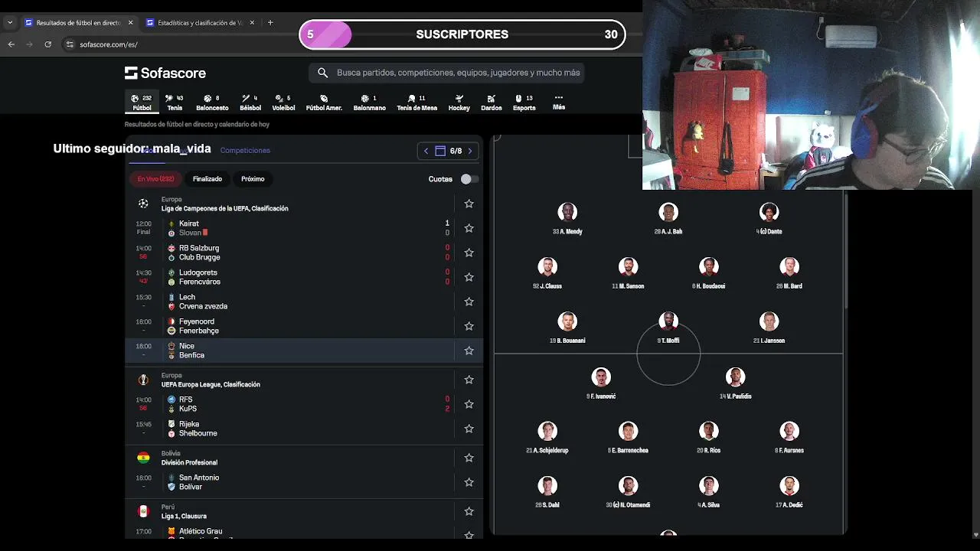Select the Próximo filter
980x551 pixels.
253,179
